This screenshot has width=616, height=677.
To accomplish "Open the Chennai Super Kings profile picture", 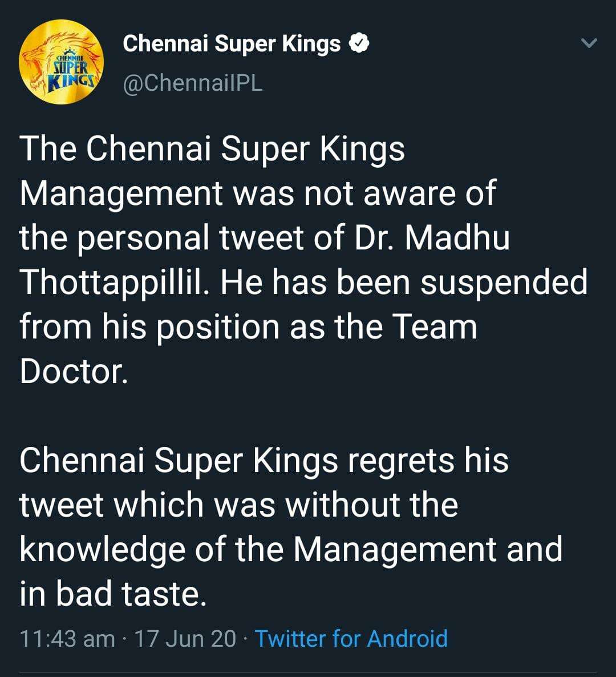I will pos(61,62).
